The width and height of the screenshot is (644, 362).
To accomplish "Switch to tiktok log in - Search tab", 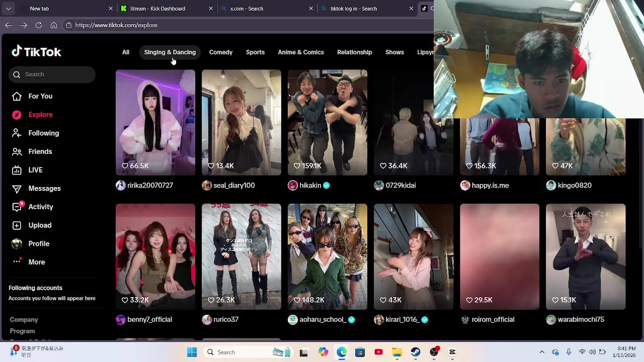I will click(367, 9).
